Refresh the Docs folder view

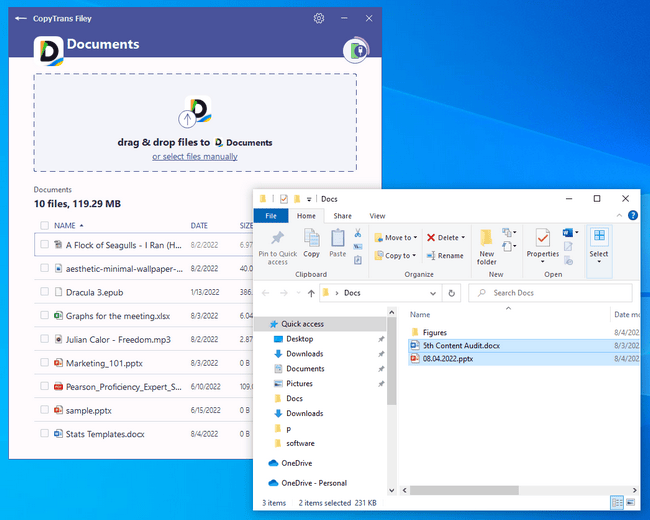coord(451,293)
